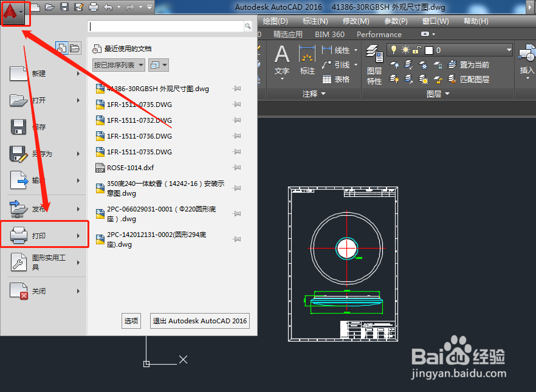Toggle layer 0 on/off light bulb
Viewport: 536px width, 392px height.
(x=394, y=50)
